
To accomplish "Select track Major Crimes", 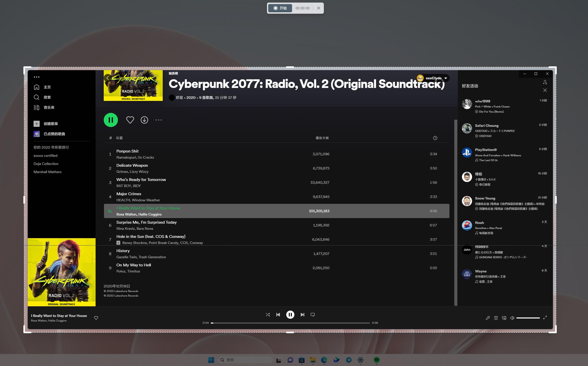I will coord(277,197).
